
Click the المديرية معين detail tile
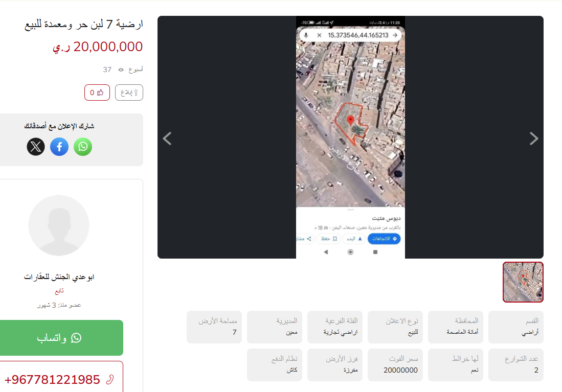point(275,327)
